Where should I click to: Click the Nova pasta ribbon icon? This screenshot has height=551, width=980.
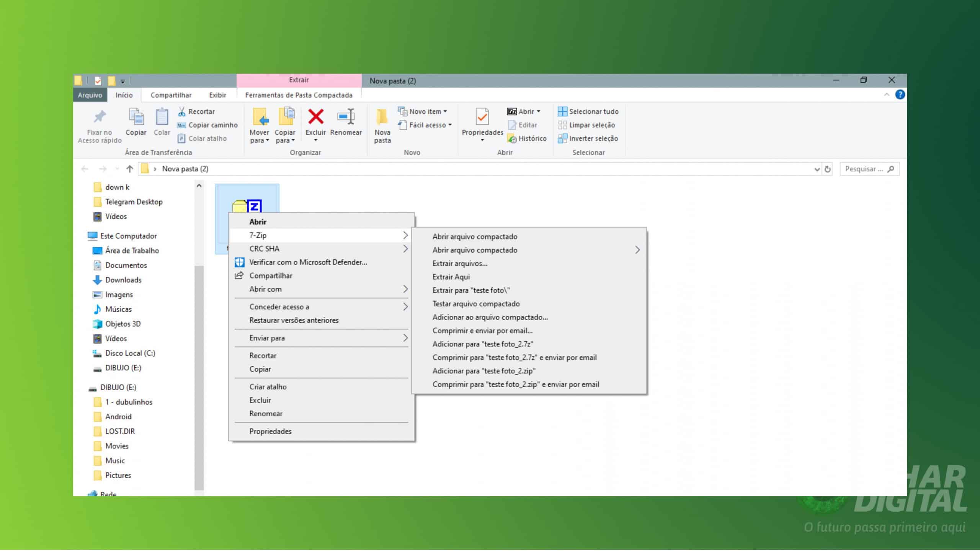click(x=382, y=117)
